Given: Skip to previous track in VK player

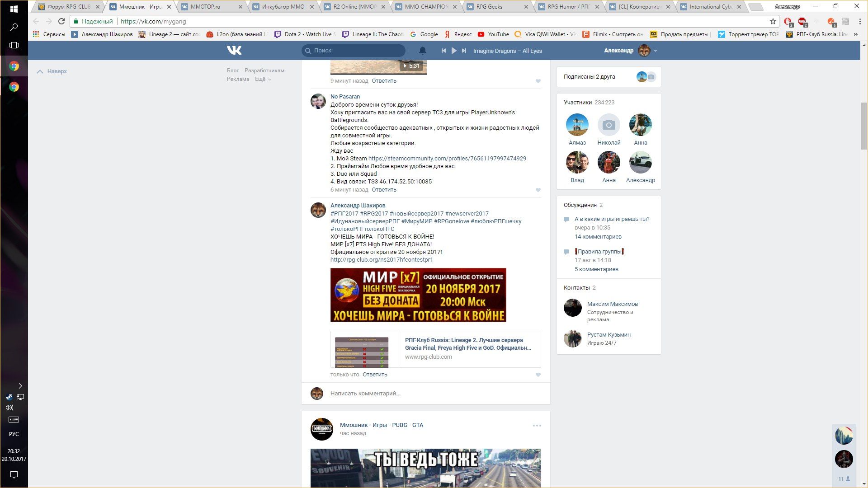Looking at the screenshot, I should point(443,51).
